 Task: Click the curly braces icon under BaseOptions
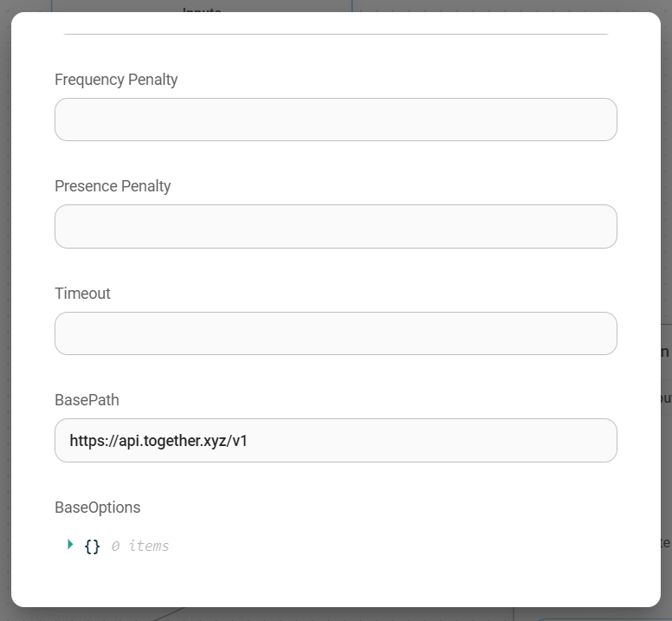pos(92,547)
